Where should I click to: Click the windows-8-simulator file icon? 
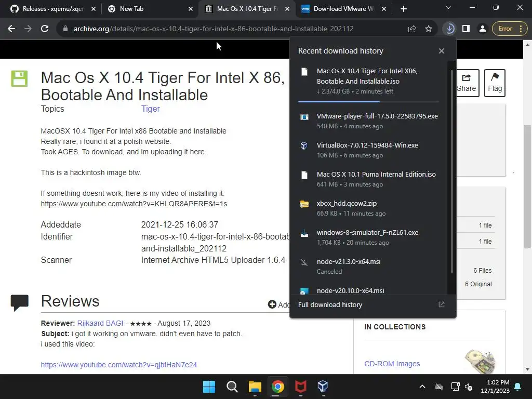[x=304, y=233]
